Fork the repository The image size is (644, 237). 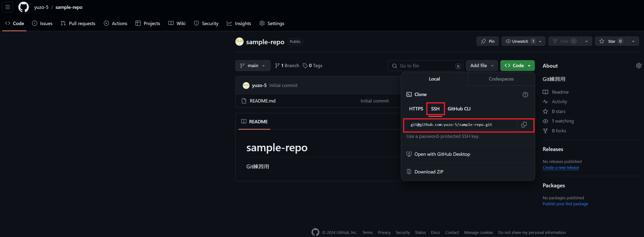tap(565, 41)
